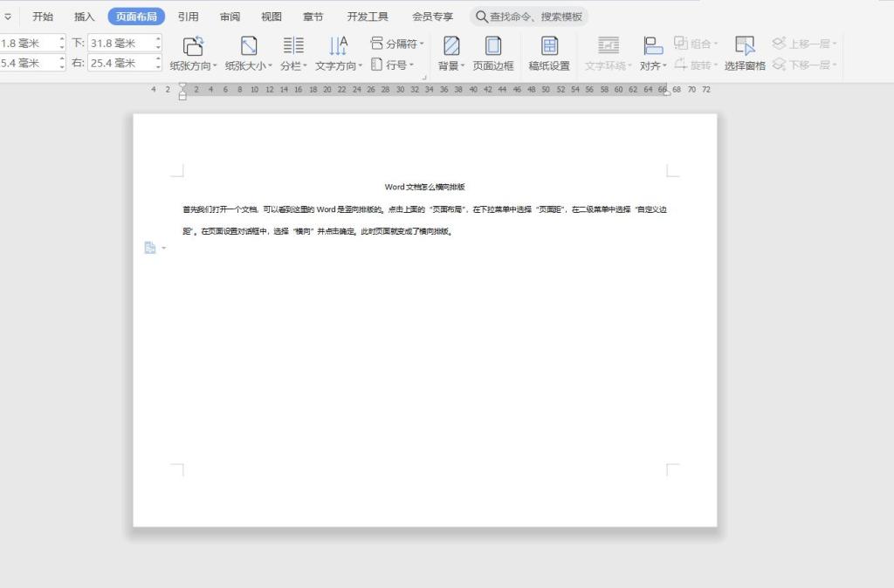This screenshot has height=588, width=894.
Task: Open the 纸张方向 (paper orientation) icon
Action: point(193,46)
